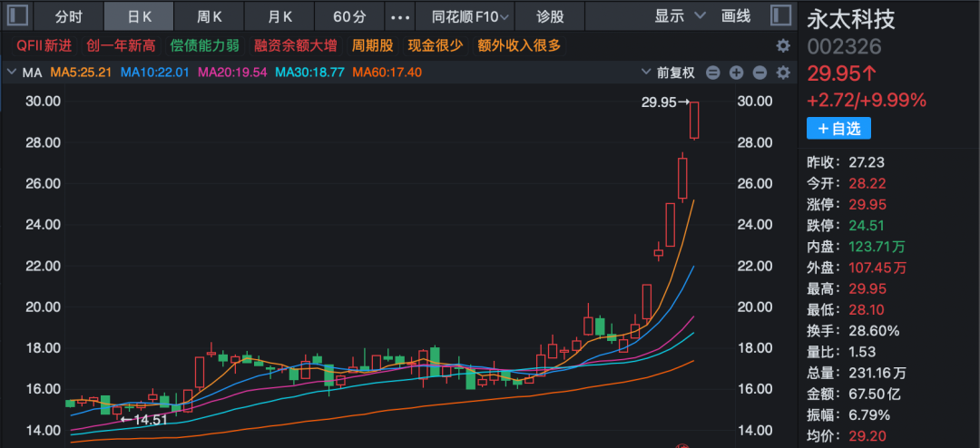Screen dimensions: 980x448
Task: Open the three-dots more periods menu
Action: (399, 16)
